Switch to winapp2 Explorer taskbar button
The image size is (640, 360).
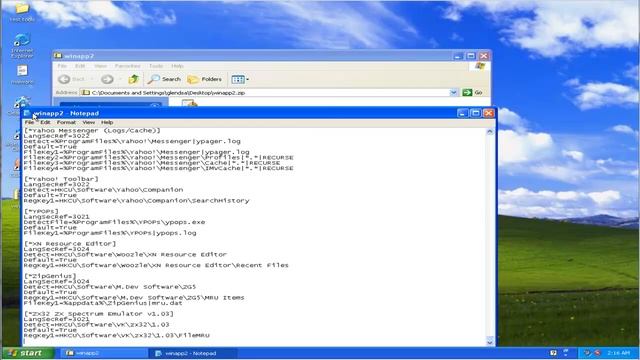click(104, 353)
